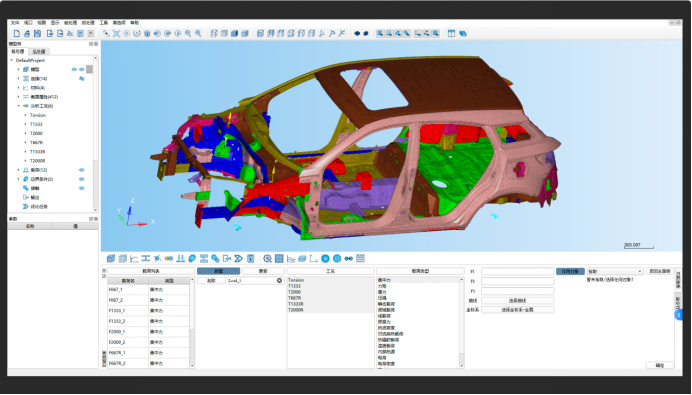Viewport: 692px width, 395px height.
Task: Click the 返回主面板 button
Action: tap(660, 271)
